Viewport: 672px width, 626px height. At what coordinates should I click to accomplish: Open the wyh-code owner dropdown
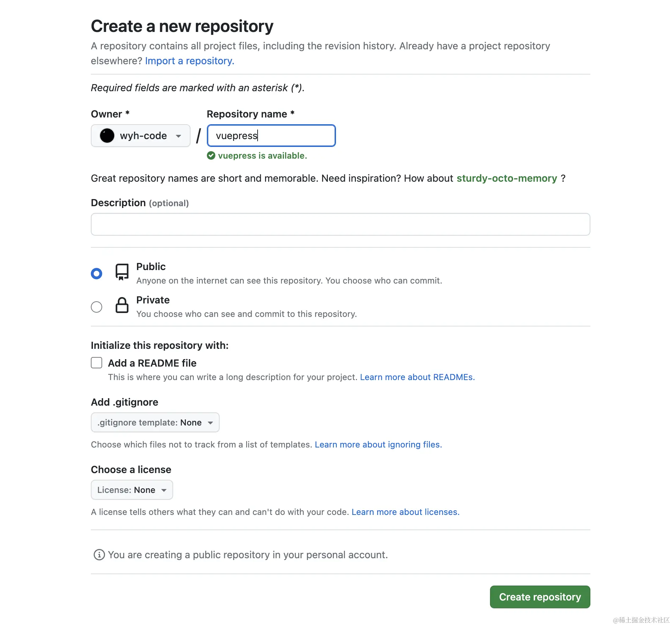point(141,136)
